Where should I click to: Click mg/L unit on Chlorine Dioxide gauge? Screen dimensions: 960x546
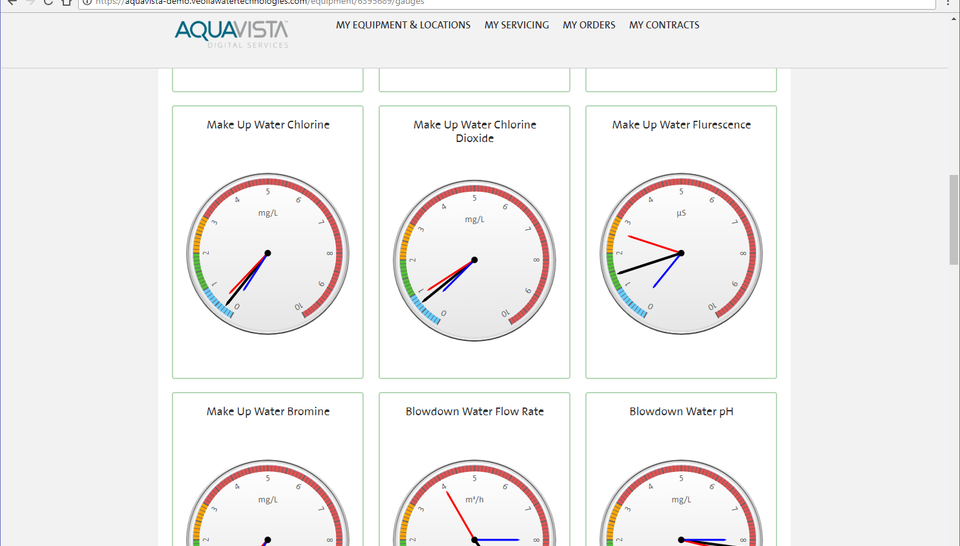click(474, 219)
